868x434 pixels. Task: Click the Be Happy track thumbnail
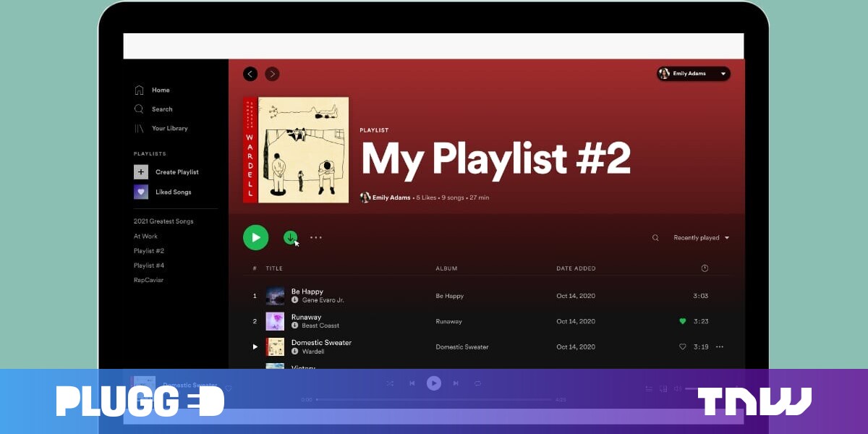click(x=275, y=296)
